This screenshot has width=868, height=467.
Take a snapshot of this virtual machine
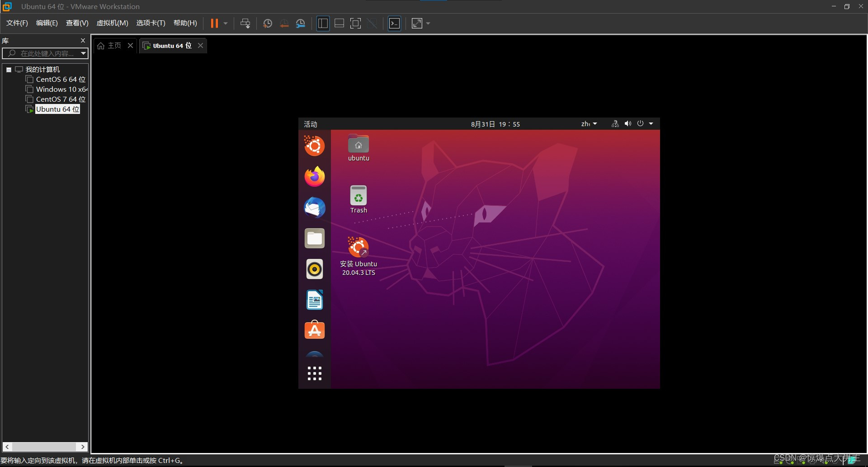pyautogui.click(x=268, y=24)
